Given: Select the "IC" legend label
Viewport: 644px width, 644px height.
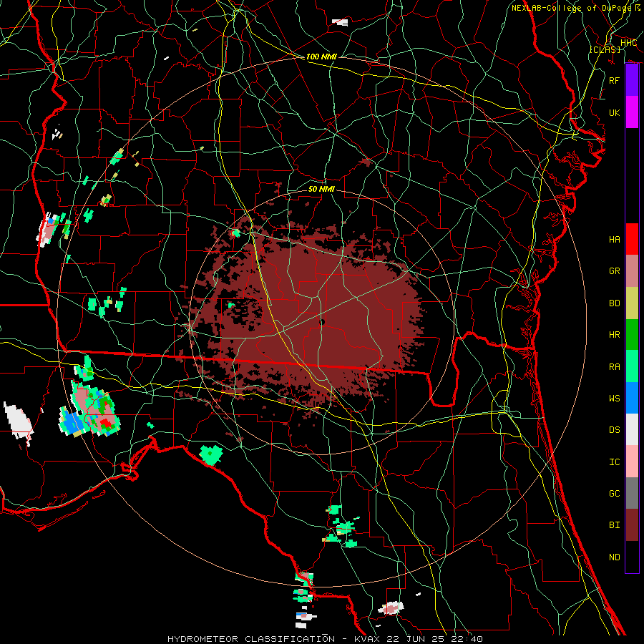Looking at the screenshot, I should click(615, 462).
